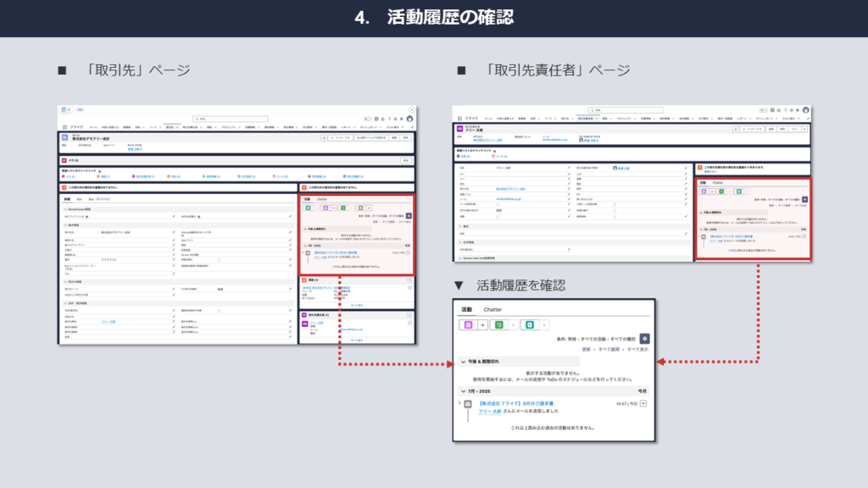Open dropdown arrow beside the purple event button
868x488 pixels.
click(x=482, y=324)
